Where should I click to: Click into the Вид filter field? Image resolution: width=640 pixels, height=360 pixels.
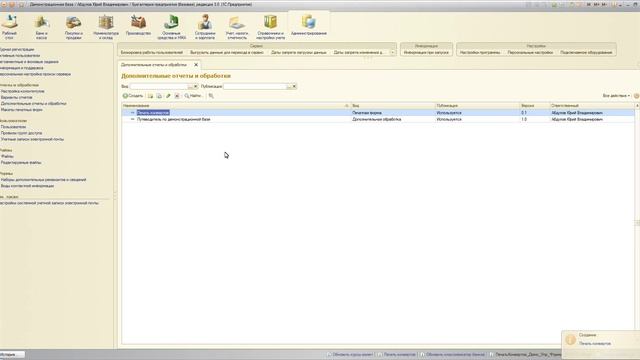click(x=159, y=87)
